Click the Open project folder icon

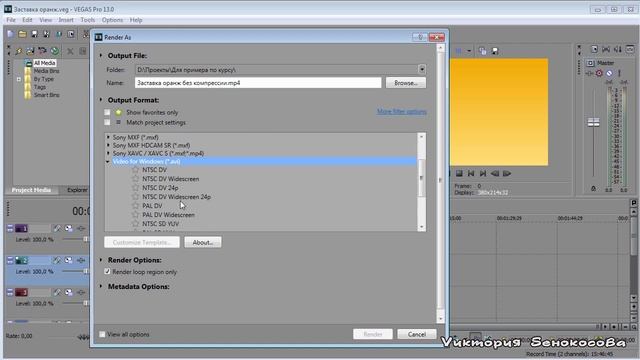[x=22, y=34]
